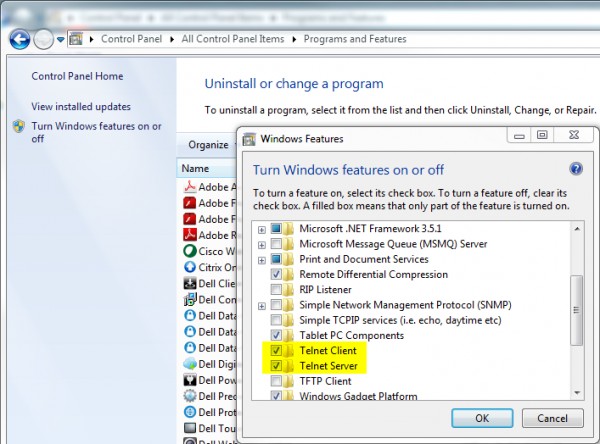
Task: Uncheck Tablet PC Components
Action: [x=276, y=335]
